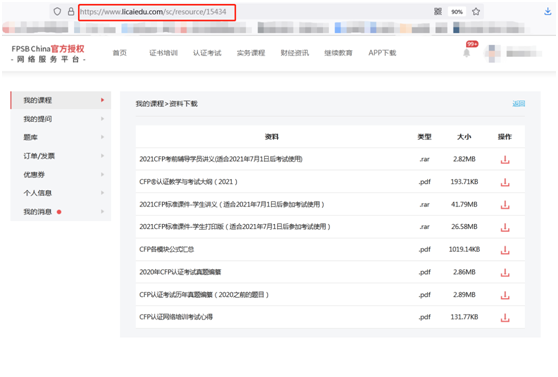The width and height of the screenshot is (558, 377).
Task: Click the FPSB China 官方授权 logo
Action: click(x=48, y=53)
